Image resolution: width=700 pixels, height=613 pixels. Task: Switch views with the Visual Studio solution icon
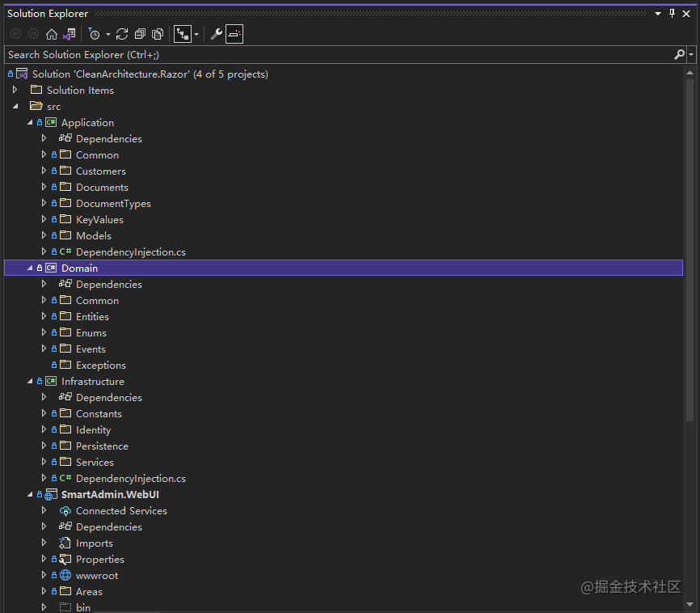(69, 34)
